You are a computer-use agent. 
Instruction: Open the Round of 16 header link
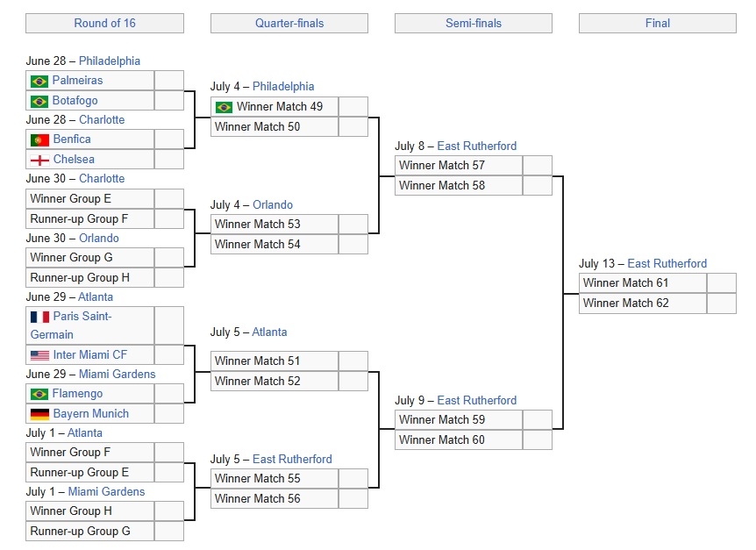(104, 23)
